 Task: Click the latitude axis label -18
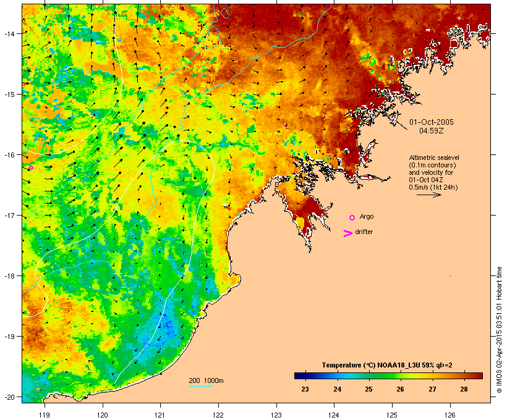(9, 275)
